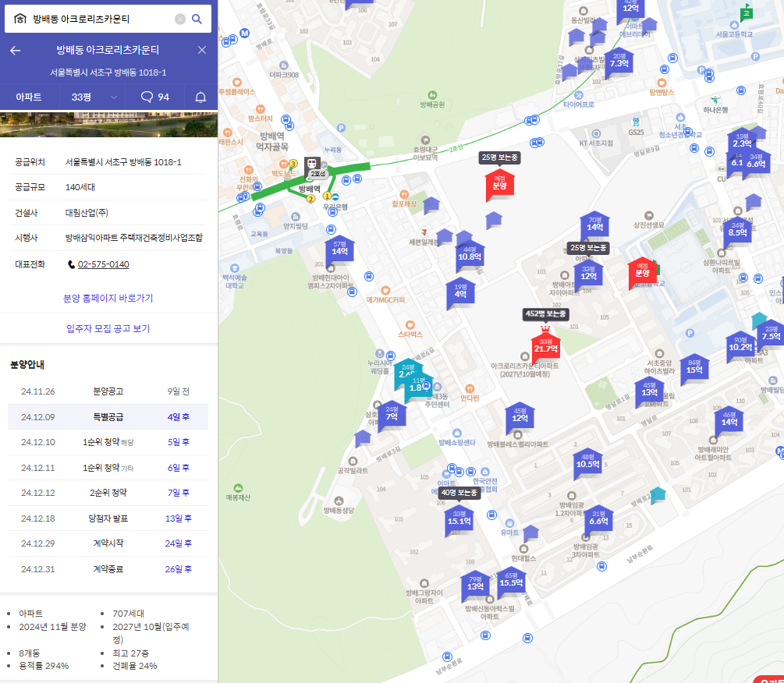Click the 40명 보는중 label
Viewport: 784px width, 683px height.
coord(459,493)
